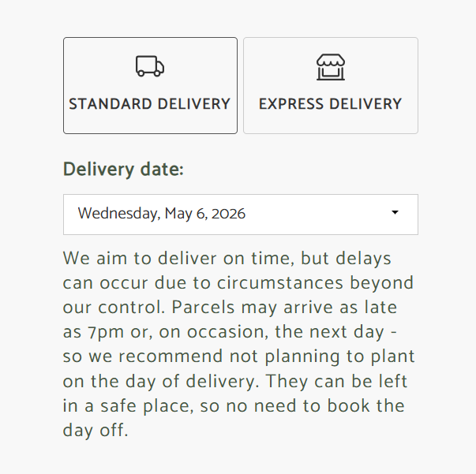Image resolution: width=476 pixels, height=474 pixels.
Task: Click the 'EXPRESS DELIVERY' text label
Action: [330, 104]
